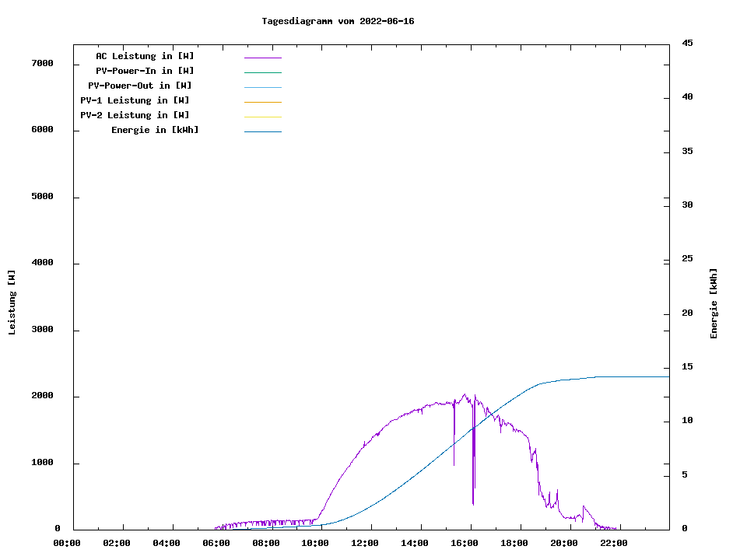747x560 pixels.
Task: Click the PV-1 Leistung legend label
Action: 135,100
